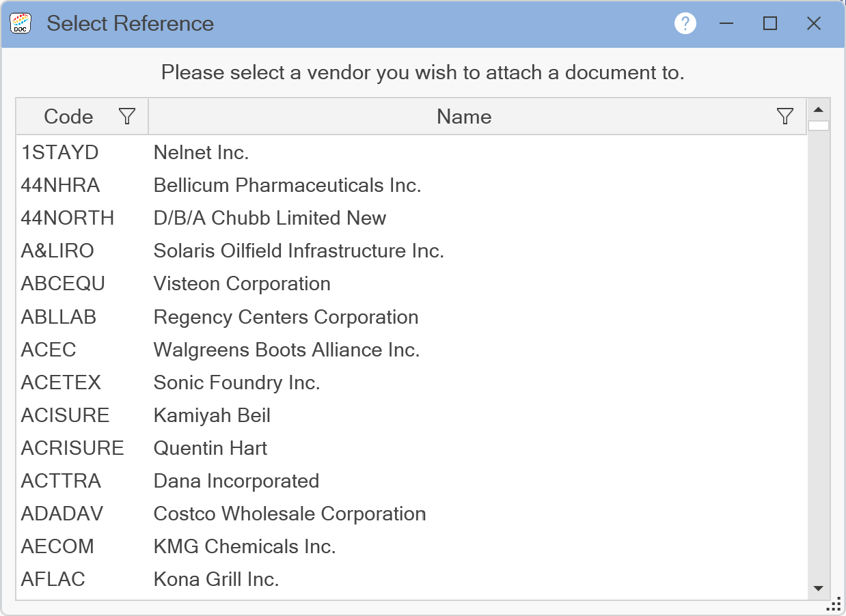Screen dimensions: 846x616
Task: Select vendor Nelnet Inc.
Action: (x=201, y=152)
